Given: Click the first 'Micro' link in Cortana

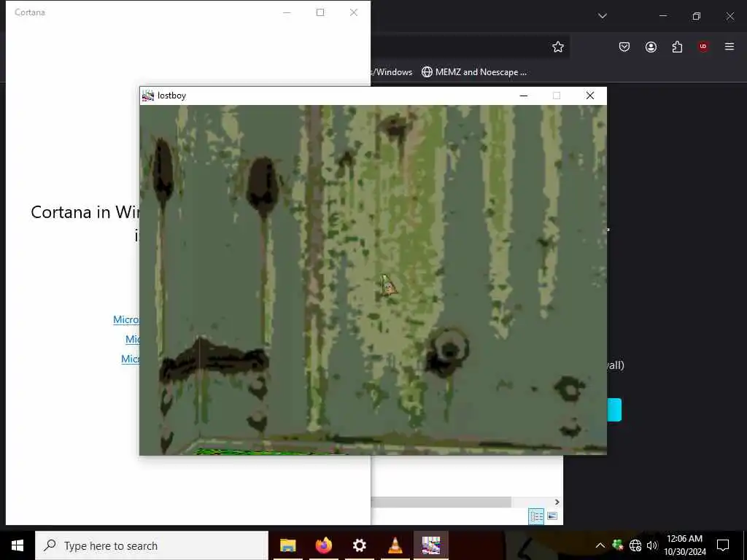Looking at the screenshot, I should coord(126,319).
